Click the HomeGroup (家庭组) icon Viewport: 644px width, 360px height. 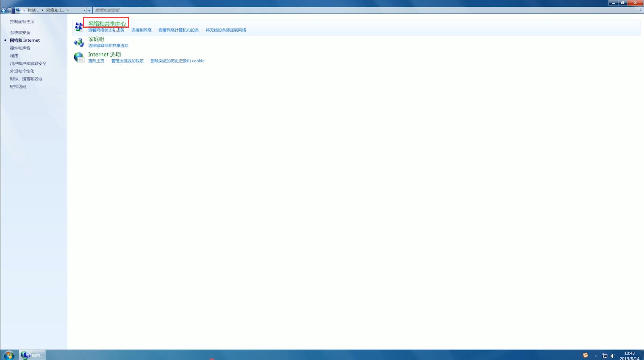[x=79, y=42]
